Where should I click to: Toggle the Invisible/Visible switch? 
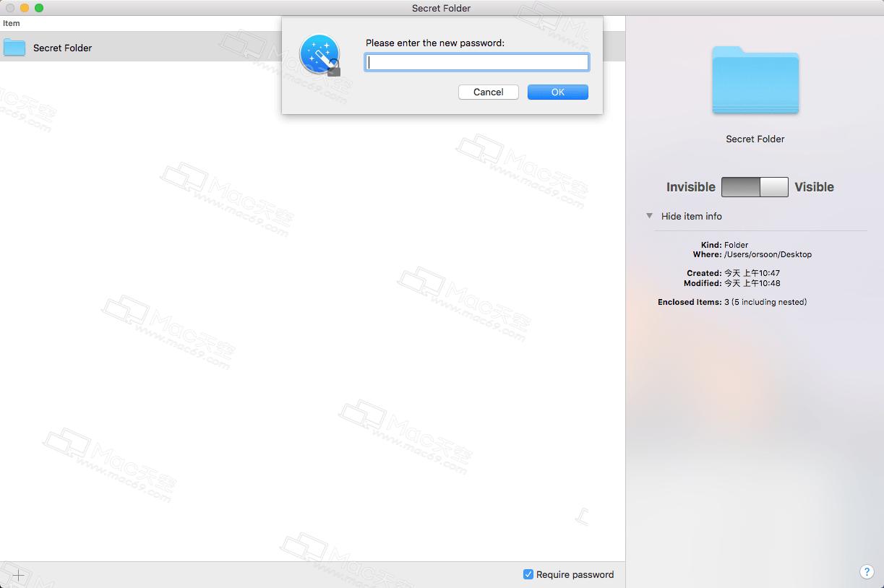[755, 187]
